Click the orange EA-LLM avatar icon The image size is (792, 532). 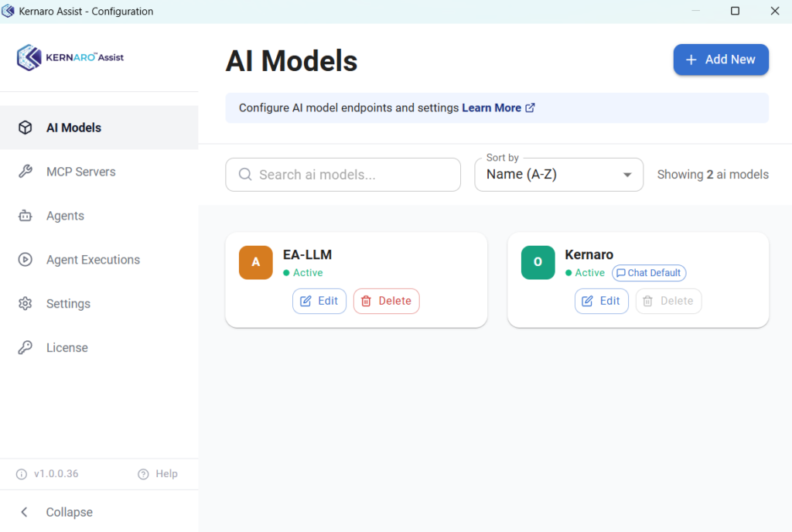pos(255,262)
